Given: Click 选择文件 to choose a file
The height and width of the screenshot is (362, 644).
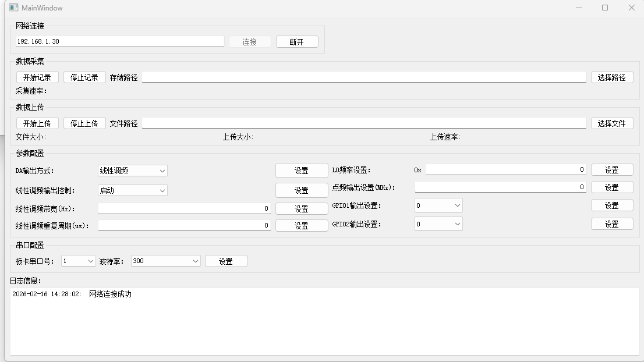Looking at the screenshot, I should coord(611,123).
